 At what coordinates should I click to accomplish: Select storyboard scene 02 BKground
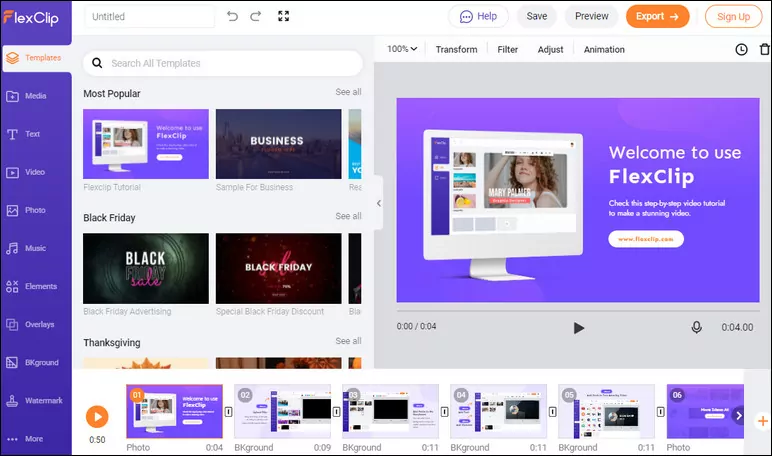pyautogui.click(x=283, y=412)
